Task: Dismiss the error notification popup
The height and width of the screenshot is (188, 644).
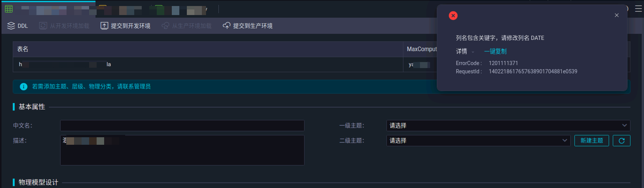Action: (x=617, y=15)
